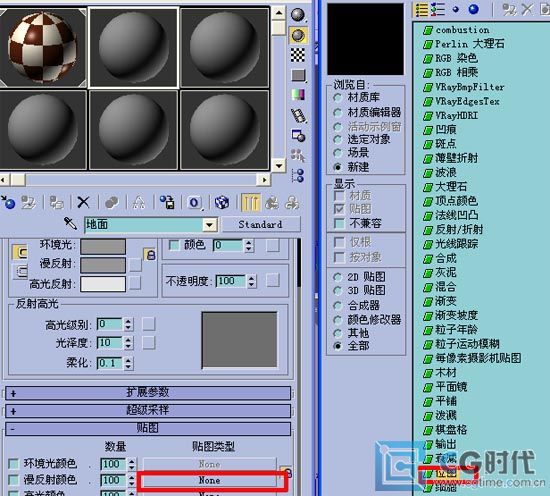This screenshot has width=550, height=496.
Task: Click 环境光 color swatch
Action: tap(103, 247)
